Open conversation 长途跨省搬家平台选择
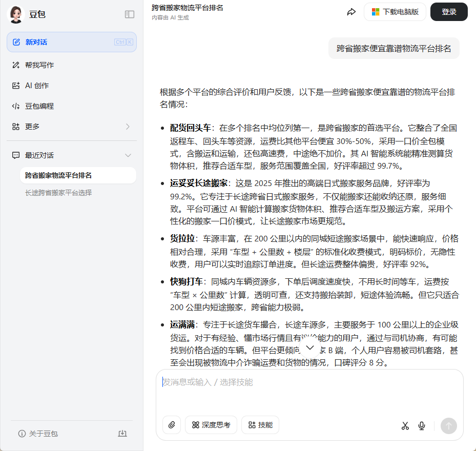This screenshot has height=451, width=476. pyautogui.click(x=58, y=193)
